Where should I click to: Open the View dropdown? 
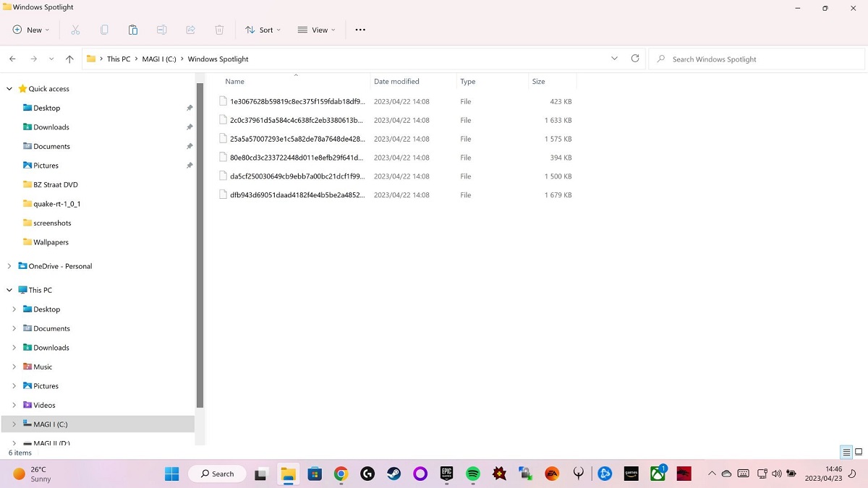[x=317, y=30]
